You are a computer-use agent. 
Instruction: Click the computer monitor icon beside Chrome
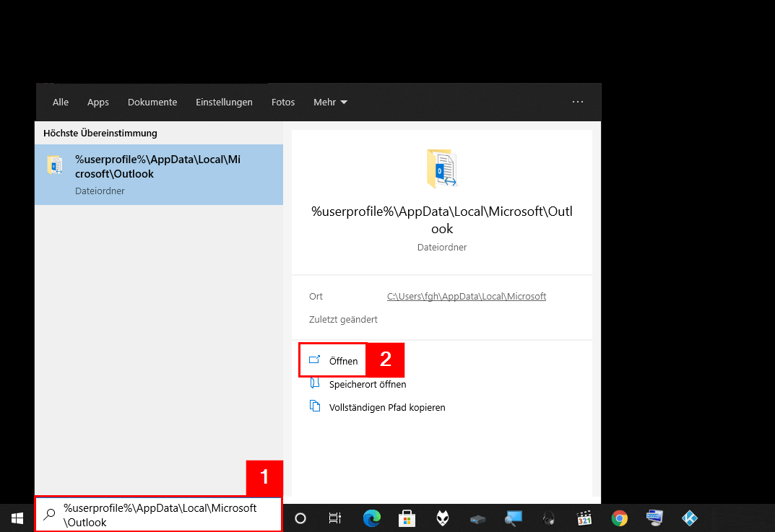[x=654, y=518]
